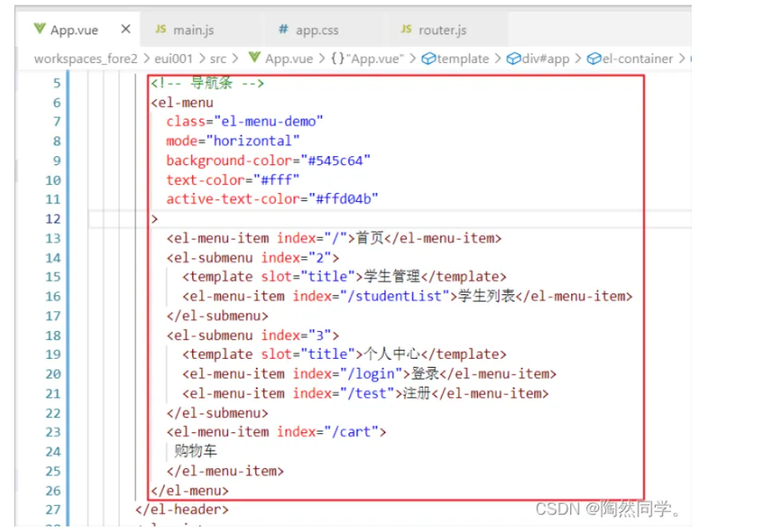This screenshot has height=532, width=761.
Task: Open the app.css tab
Action: (317, 30)
